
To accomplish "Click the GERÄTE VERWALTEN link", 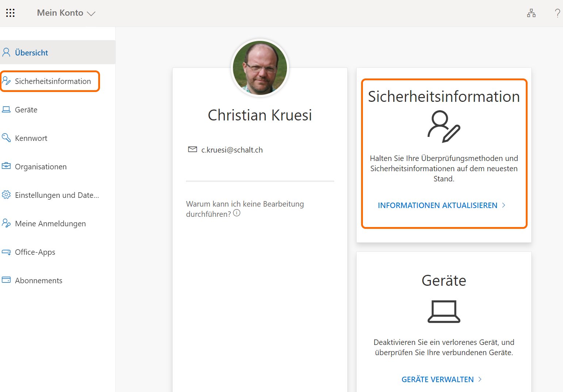I will click(x=437, y=379).
